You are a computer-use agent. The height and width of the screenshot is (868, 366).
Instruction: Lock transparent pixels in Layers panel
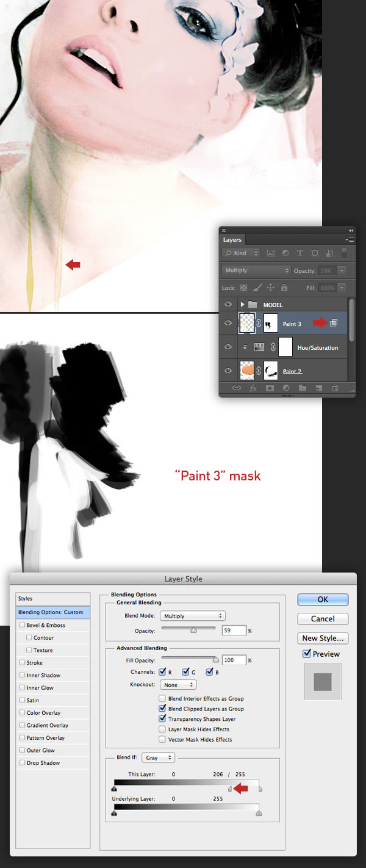[243, 288]
